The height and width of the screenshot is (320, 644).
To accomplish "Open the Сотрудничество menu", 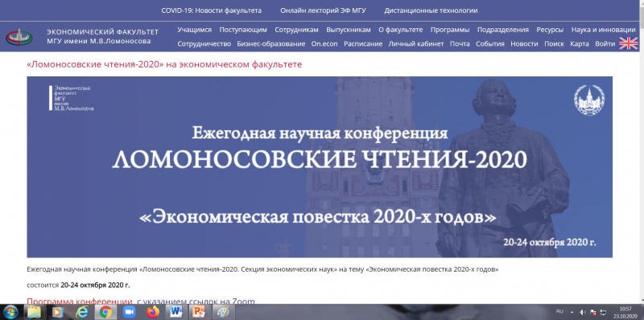I will point(204,44).
